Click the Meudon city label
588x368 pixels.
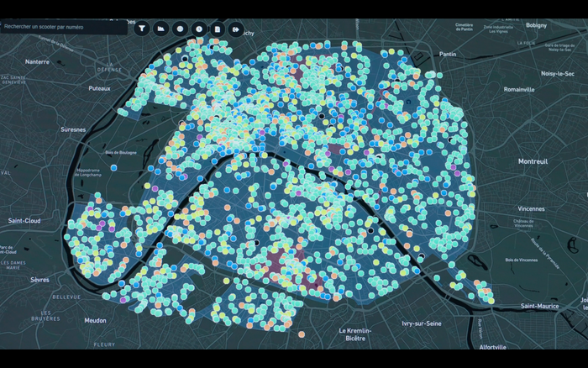coord(95,320)
